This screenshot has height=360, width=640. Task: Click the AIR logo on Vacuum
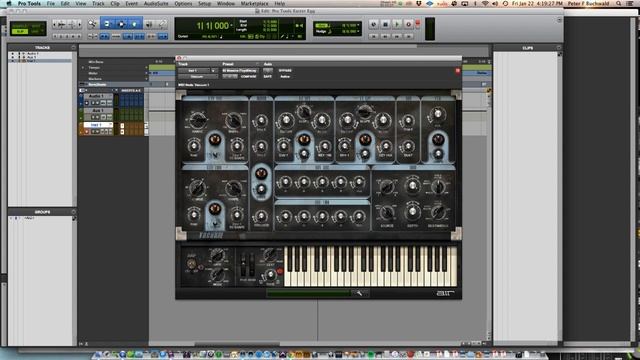[444, 293]
